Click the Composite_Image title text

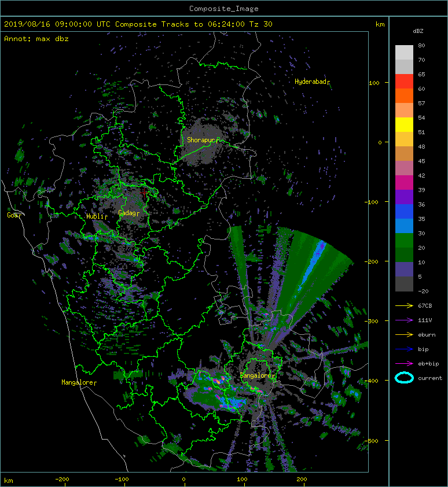coord(224,9)
